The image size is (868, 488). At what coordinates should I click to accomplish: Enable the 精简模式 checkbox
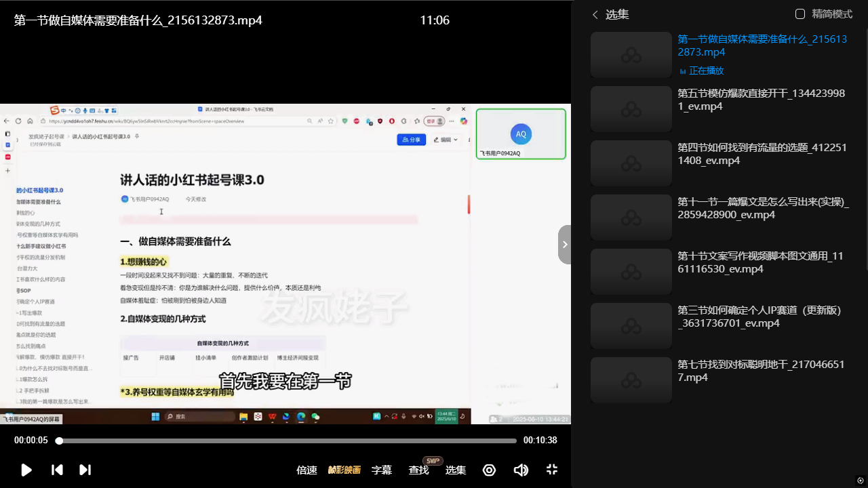pos(800,14)
